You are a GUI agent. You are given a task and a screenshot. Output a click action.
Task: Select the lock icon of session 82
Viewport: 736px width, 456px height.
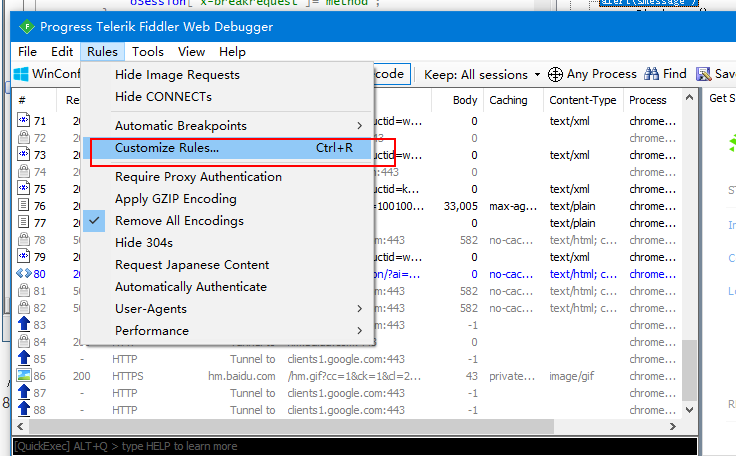(x=23, y=307)
